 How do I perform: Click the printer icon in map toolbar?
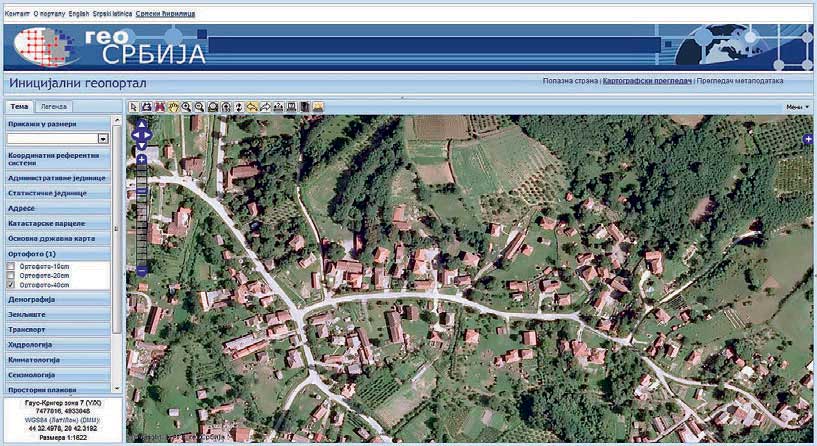[147, 107]
